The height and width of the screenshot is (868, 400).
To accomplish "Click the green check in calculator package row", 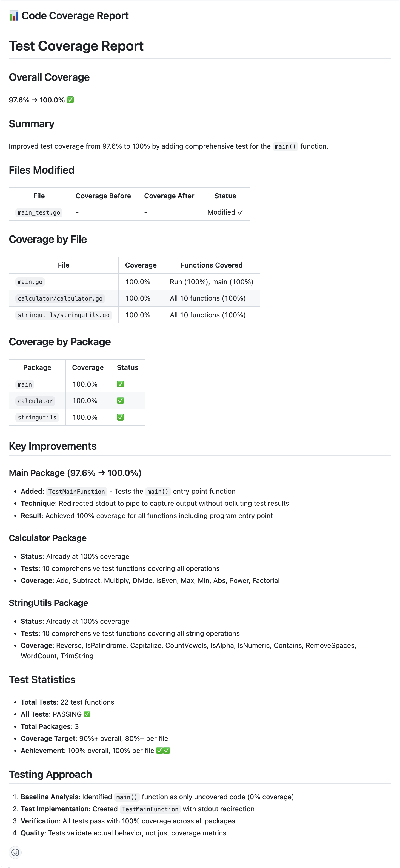I will point(120,401).
